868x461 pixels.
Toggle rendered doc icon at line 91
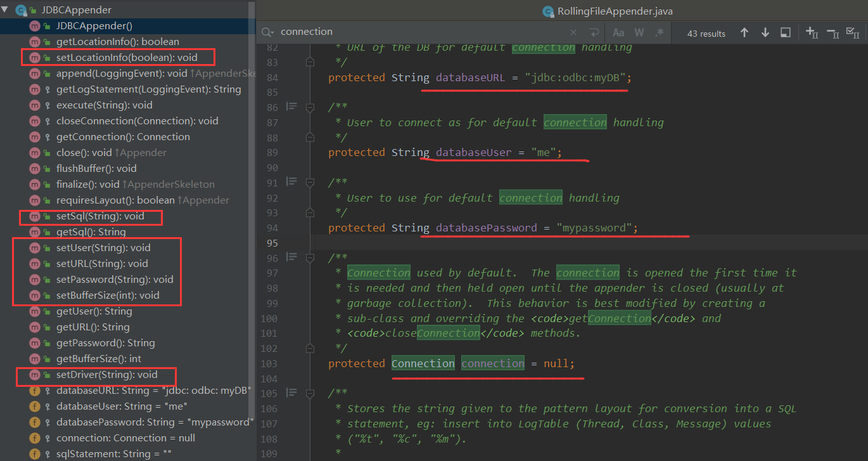[291, 182]
